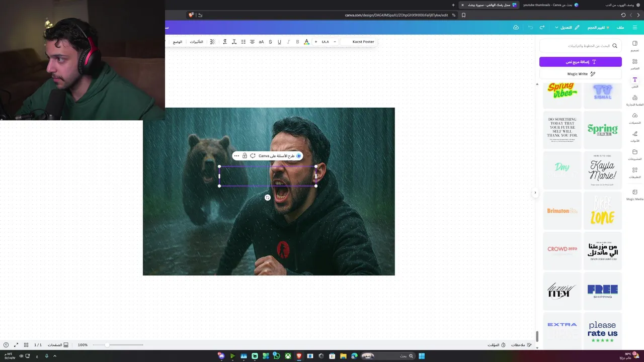
Task: Open help question mark icon at bottom
Action: coord(6,345)
